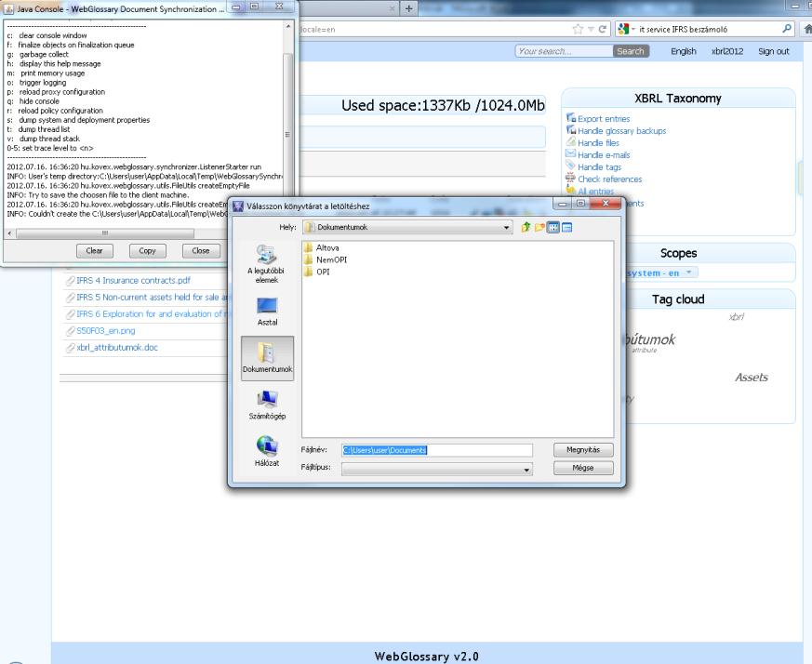Viewport: 812px width, 664px height.
Task: Open Hálózat in the places bar
Action: 267,451
